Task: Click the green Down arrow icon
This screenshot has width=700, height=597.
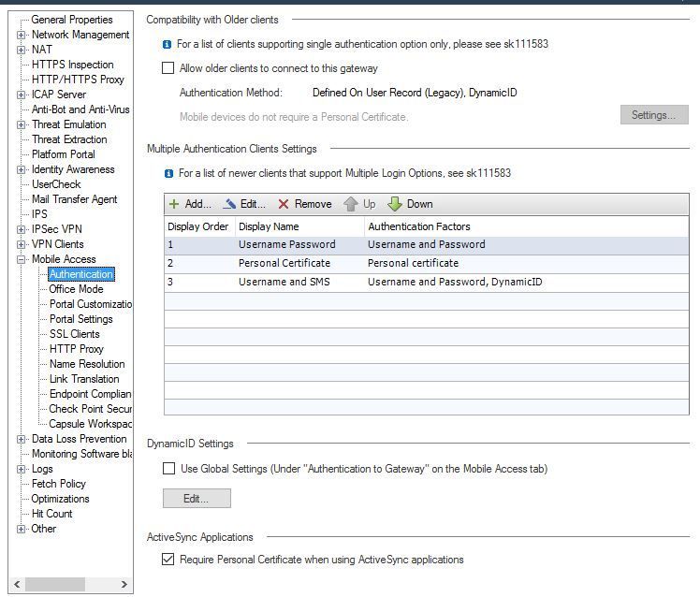Action: click(395, 204)
